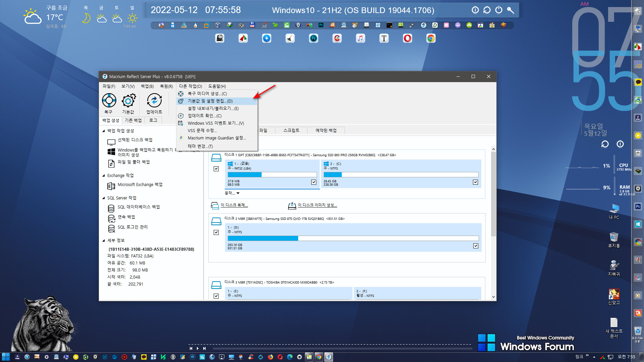Viewport: 644px width, 362px height.
Task: Open the 기본값 defaults gear icon
Action: pyautogui.click(x=128, y=101)
